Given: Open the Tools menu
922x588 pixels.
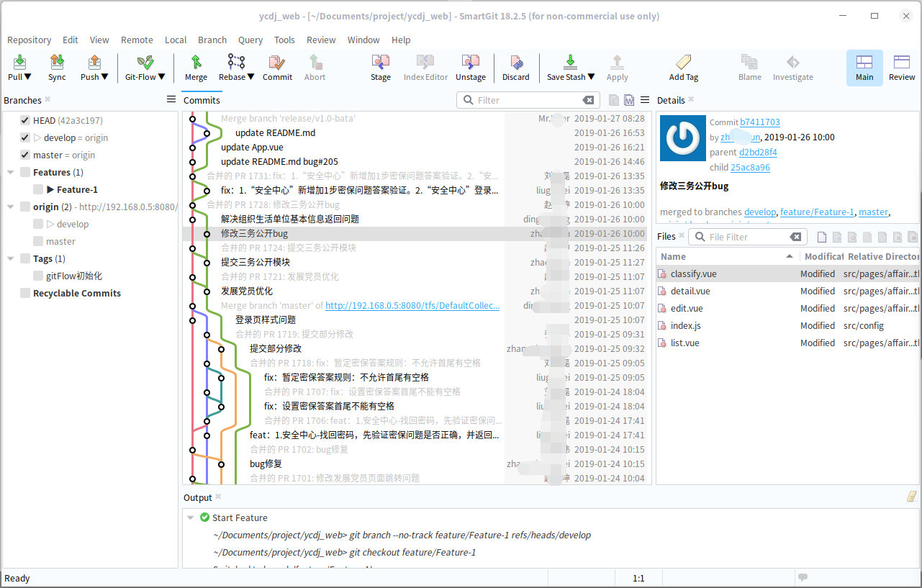Looking at the screenshot, I should pyautogui.click(x=284, y=40).
